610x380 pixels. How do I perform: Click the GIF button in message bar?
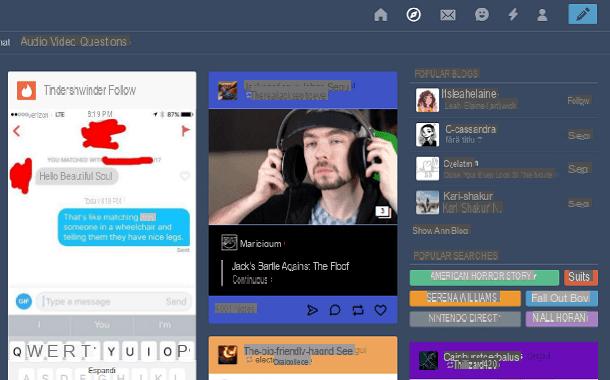click(x=24, y=301)
